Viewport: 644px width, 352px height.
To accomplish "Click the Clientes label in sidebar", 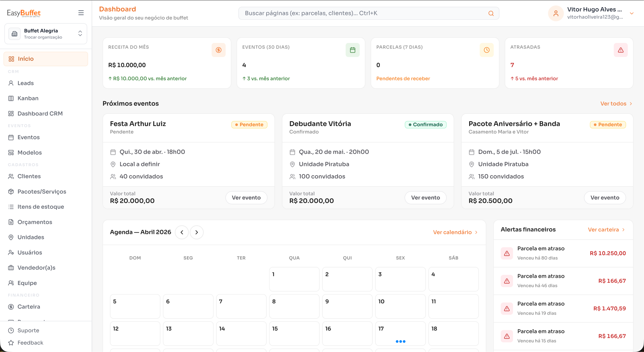I will (29, 176).
